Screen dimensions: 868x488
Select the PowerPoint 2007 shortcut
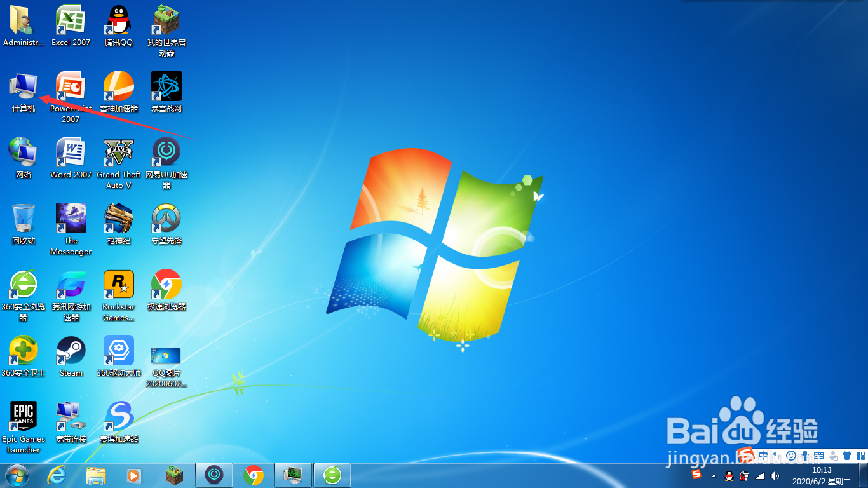tap(71, 97)
